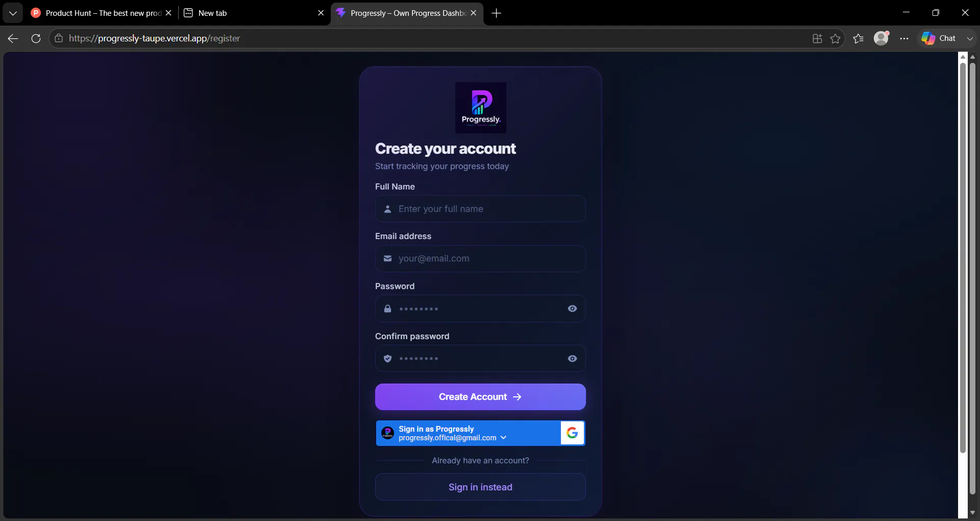Screen dimensions: 980x521
Task: Focus the Email address input field
Action: (x=480, y=258)
